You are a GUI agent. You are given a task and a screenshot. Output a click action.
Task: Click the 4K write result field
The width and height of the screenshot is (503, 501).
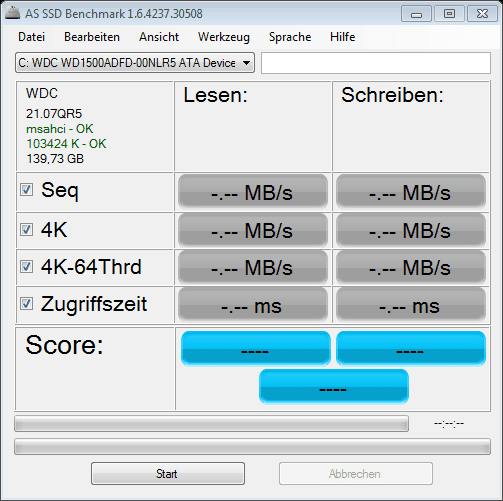411,230
